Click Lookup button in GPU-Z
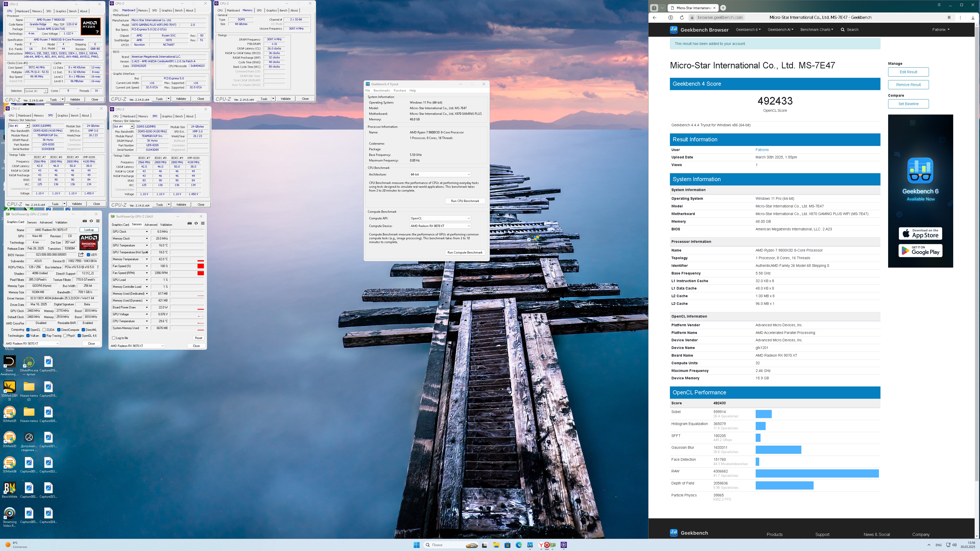 (x=89, y=230)
